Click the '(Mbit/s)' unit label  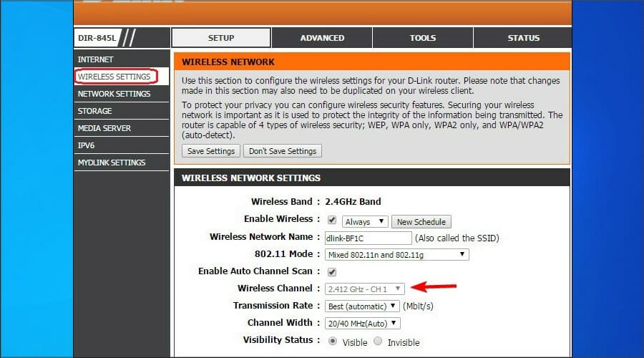[418, 306]
